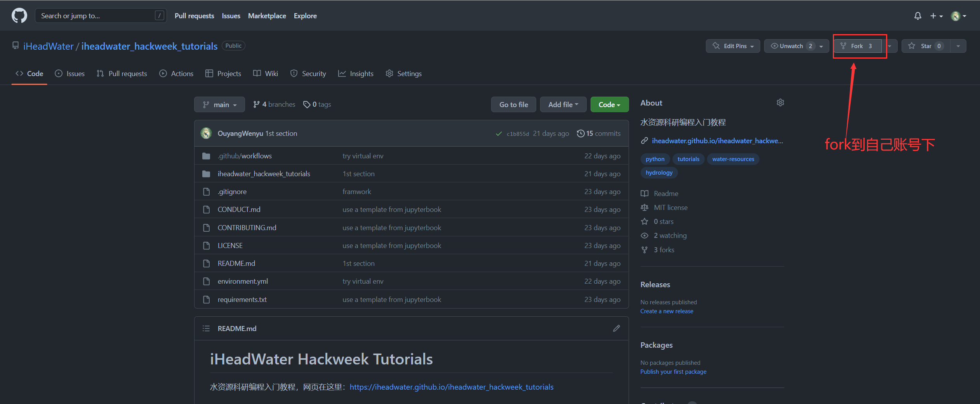
Task: Click the GitHub logo in the header
Action: [x=19, y=15]
